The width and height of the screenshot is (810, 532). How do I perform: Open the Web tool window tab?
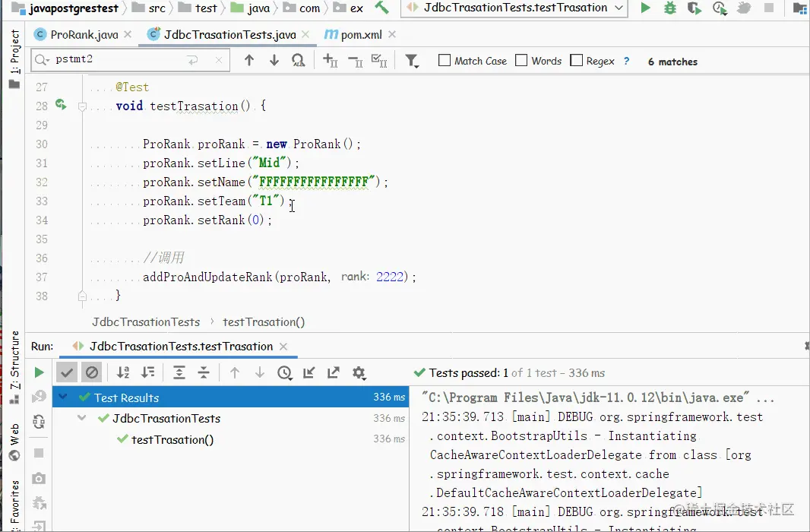[14, 442]
